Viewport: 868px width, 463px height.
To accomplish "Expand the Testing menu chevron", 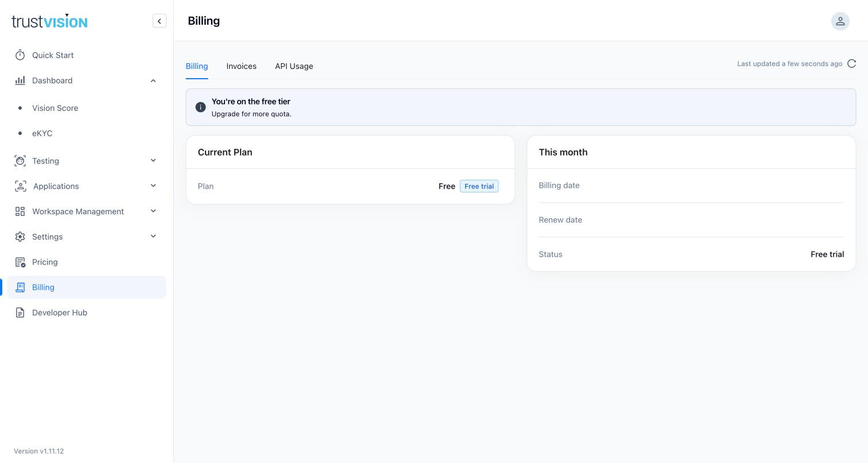I will pos(153,161).
